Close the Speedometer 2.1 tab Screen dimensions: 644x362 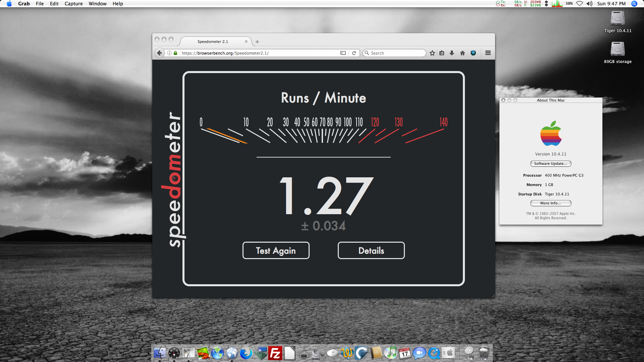[x=246, y=42]
